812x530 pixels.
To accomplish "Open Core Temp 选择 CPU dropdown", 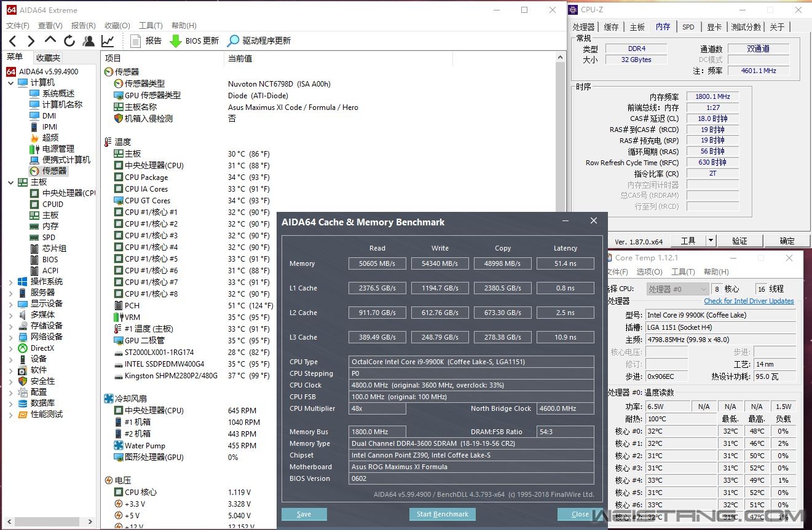I will pos(677,289).
